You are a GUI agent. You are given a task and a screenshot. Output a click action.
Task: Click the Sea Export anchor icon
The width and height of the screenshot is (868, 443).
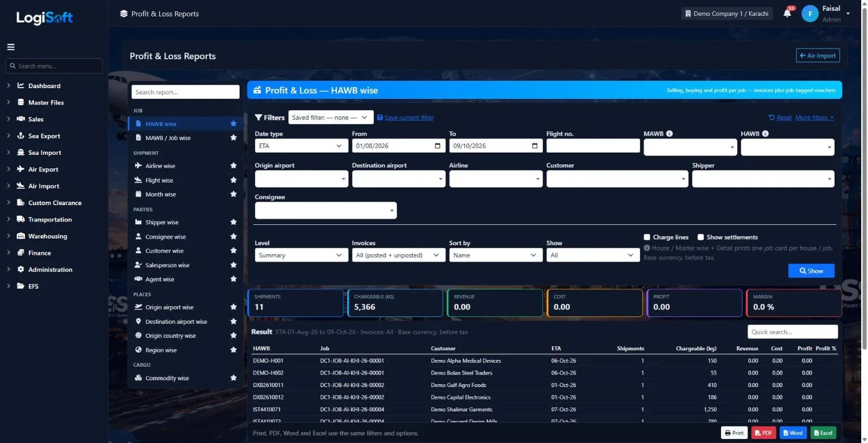tap(21, 136)
